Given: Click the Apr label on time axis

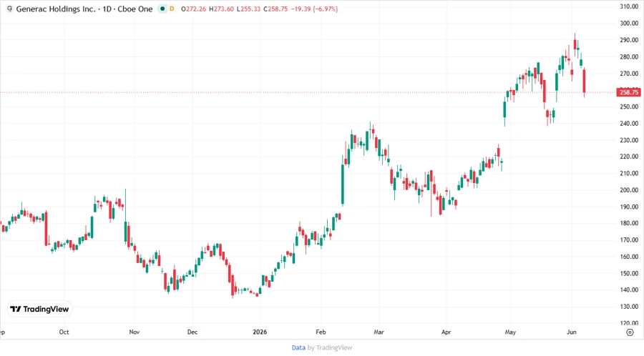Looking at the screenshot, I should click(446, 332).
